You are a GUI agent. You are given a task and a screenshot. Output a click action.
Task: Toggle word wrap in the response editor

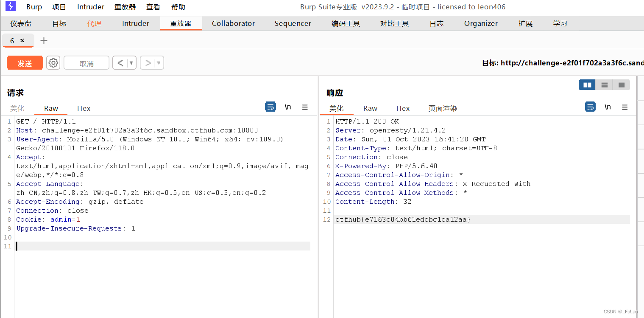590,107
